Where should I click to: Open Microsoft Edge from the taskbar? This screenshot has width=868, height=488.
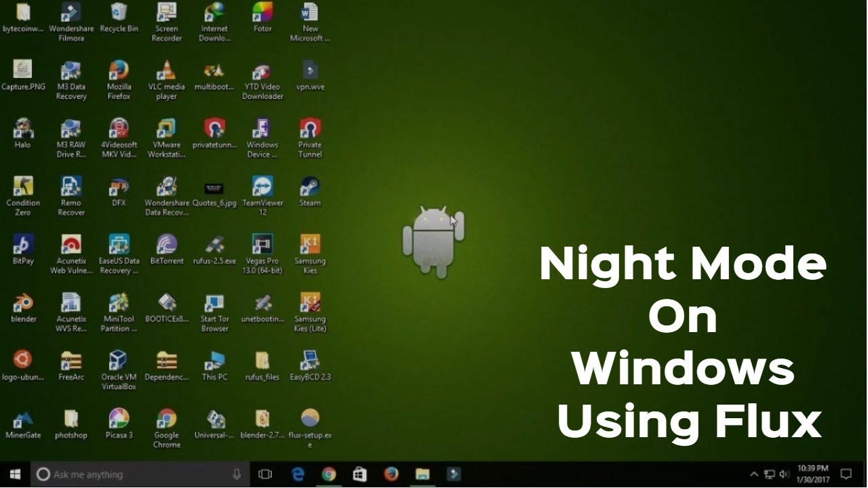tap(298, 474)
